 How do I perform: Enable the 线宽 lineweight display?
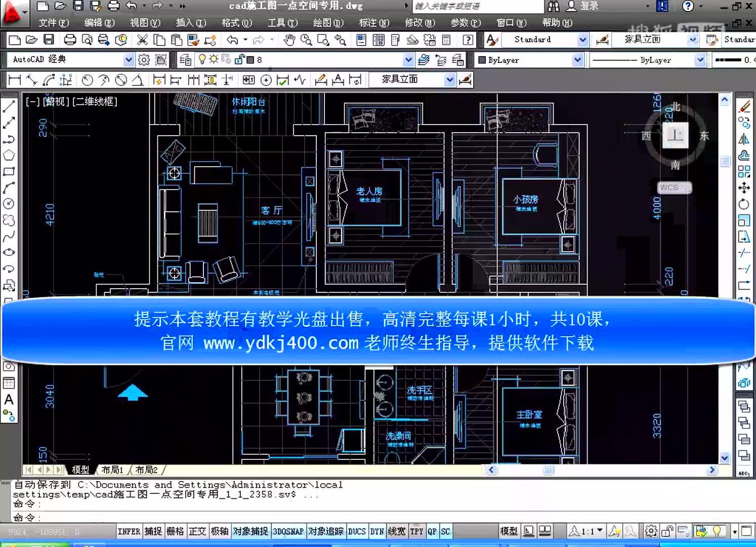click(397, 531)
